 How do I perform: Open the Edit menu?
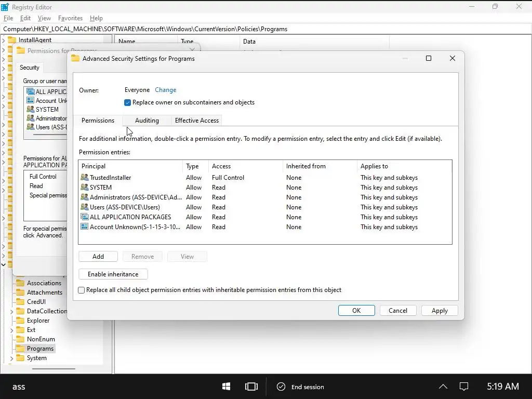(25, 18)
